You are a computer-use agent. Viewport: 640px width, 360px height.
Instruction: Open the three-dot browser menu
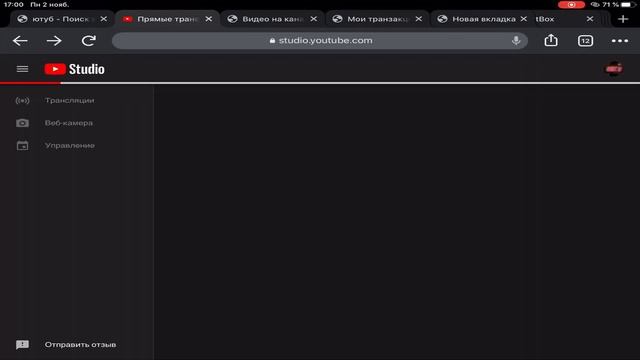[620, 41]
